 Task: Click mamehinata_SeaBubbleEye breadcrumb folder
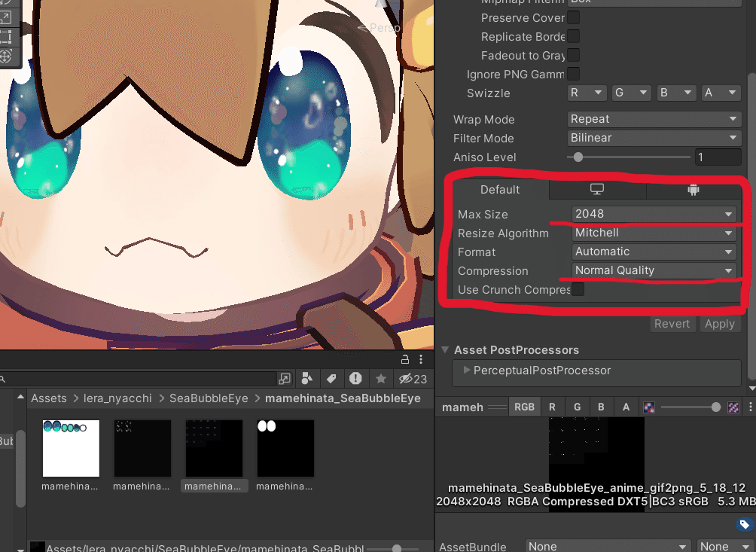[343, 398]
